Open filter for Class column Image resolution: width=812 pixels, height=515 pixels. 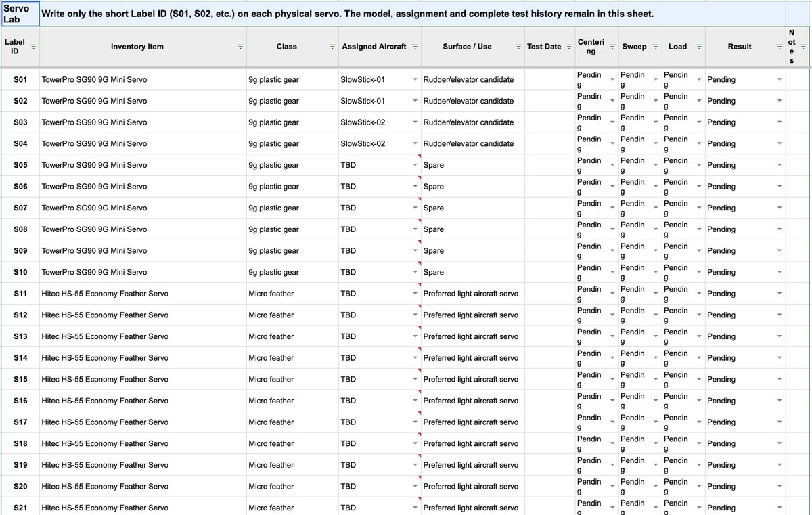[332, 47]
